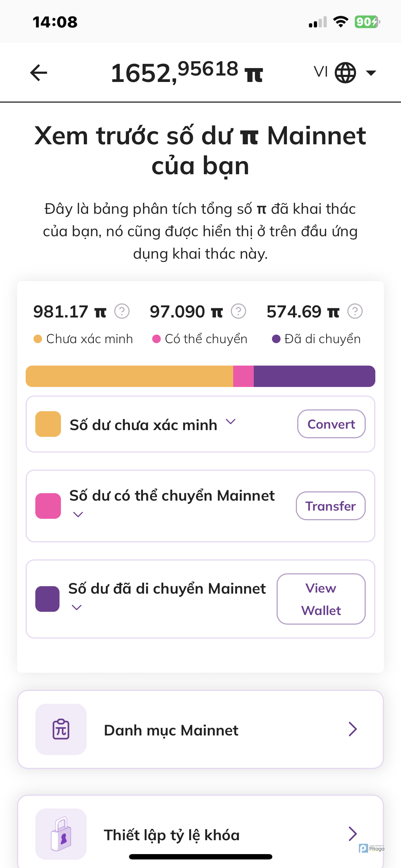Image resolution: width=401 pixels, height=868 pixels.
Task: Open the Thiết lập tỷ lệ khóa item
Action: click(200, 834)
